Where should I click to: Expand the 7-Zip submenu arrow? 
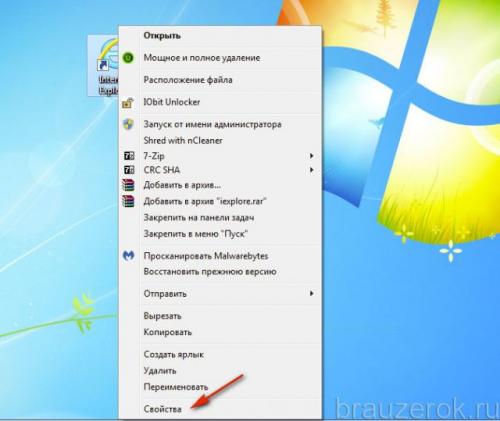(x=311, y=156)
